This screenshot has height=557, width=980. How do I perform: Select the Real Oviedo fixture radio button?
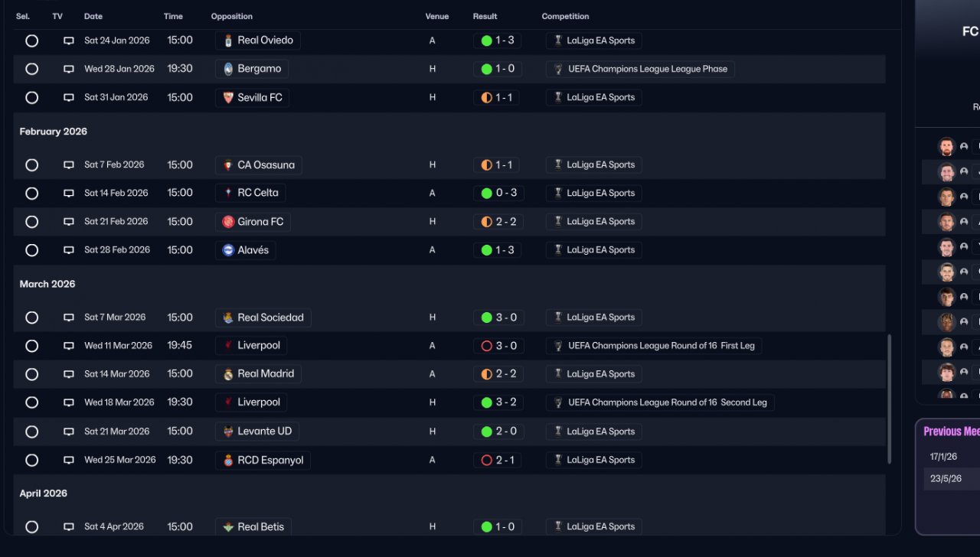31,41
